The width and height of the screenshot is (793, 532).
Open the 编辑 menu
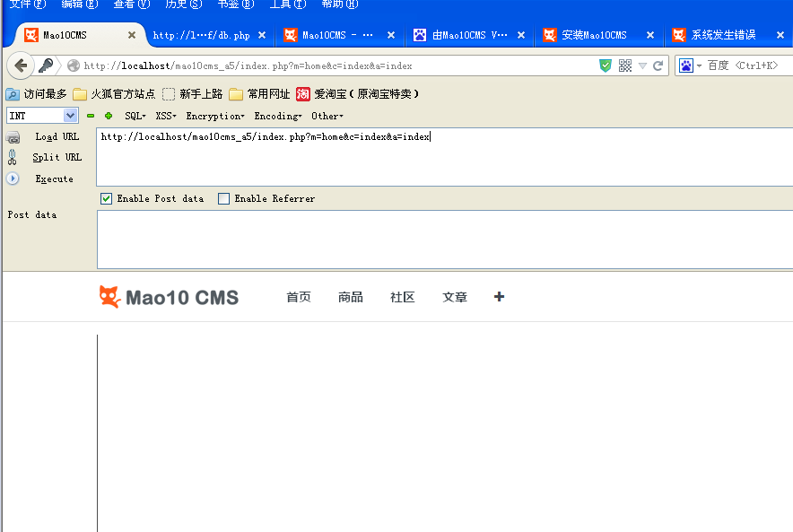point(80,4)
